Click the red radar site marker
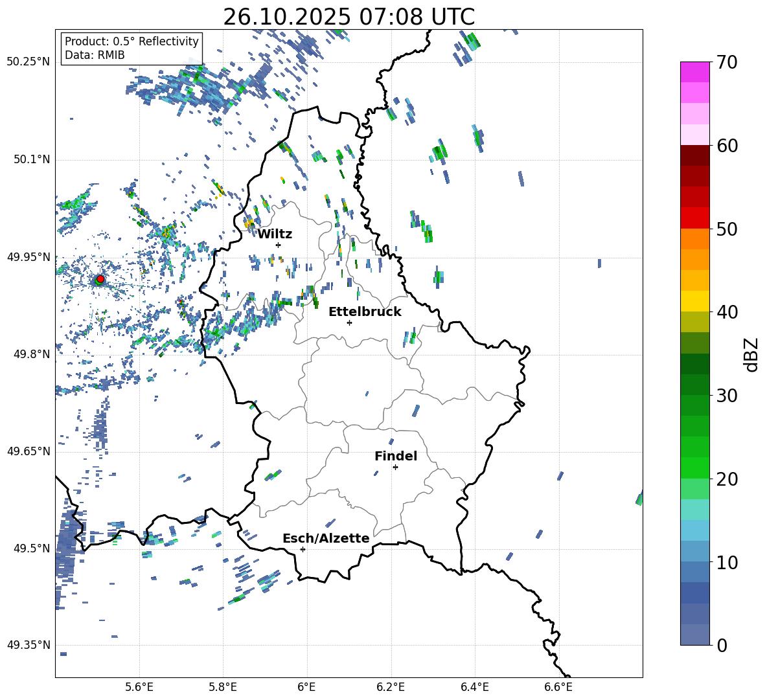 tap(100, 279)
